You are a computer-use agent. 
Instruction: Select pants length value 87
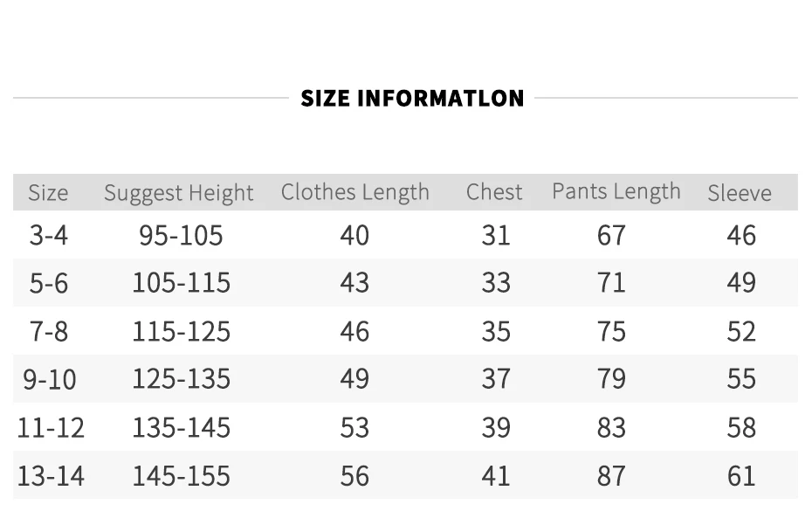[611, 476]
